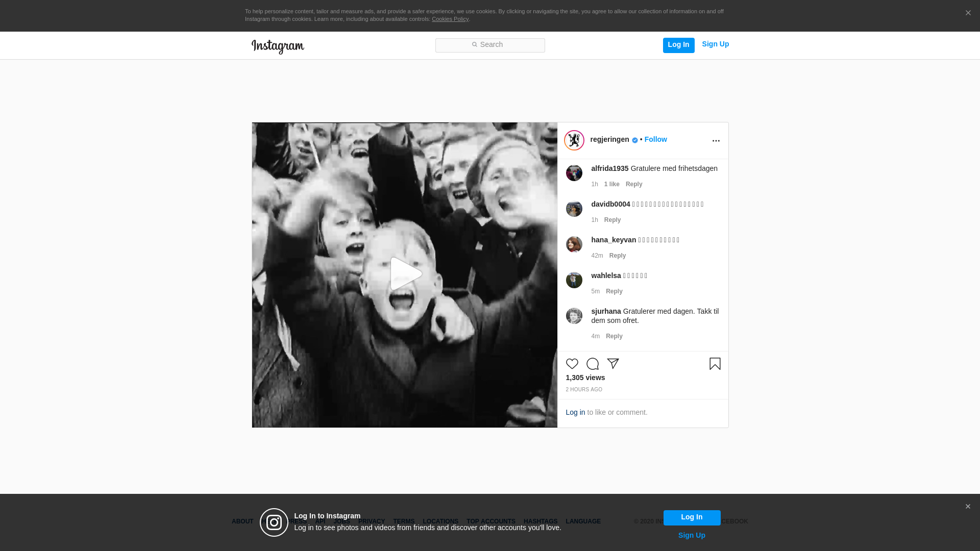Click the verified badge next to regjeringen
980x551 pixels.
tap(635, 140)
